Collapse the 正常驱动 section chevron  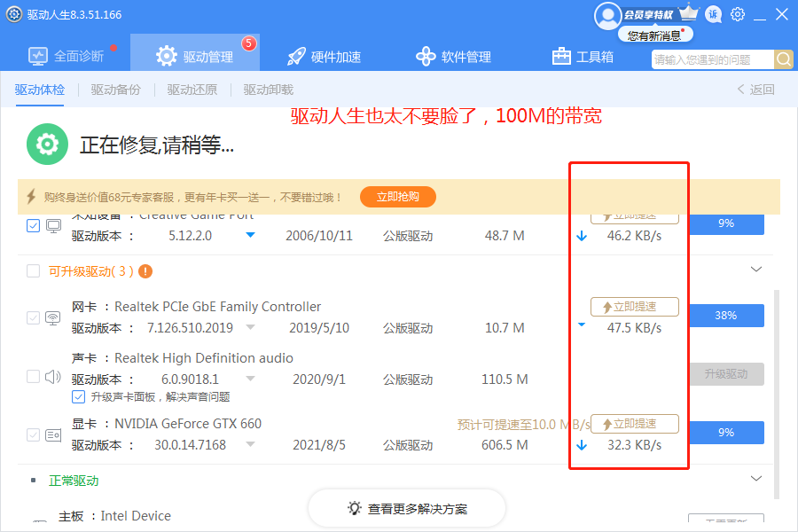(756, 479)
